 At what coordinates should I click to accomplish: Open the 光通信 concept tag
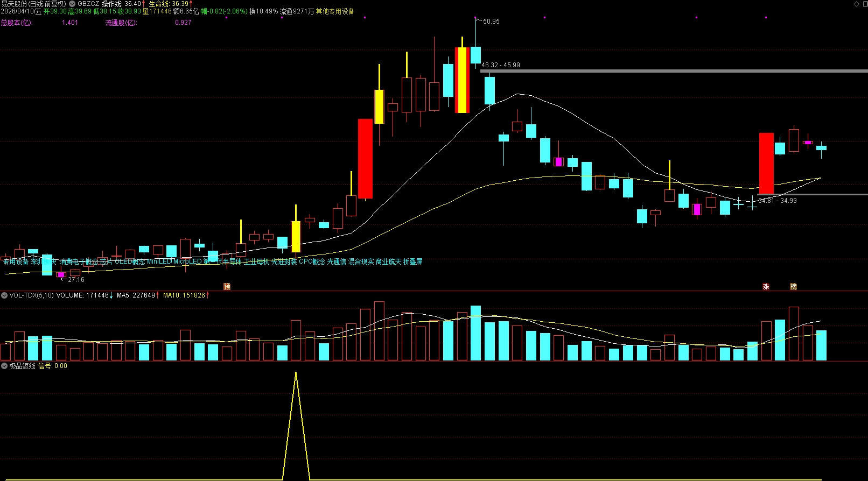(x=337, y=262)
